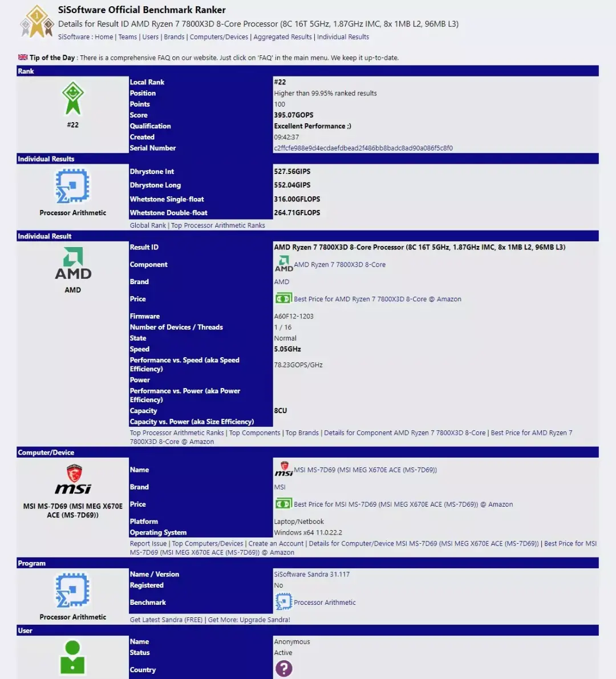Viewport: 616px width, 679px height.
Task: Click Get Latest Sandra (FREE) link
Action: coord(166,620)
